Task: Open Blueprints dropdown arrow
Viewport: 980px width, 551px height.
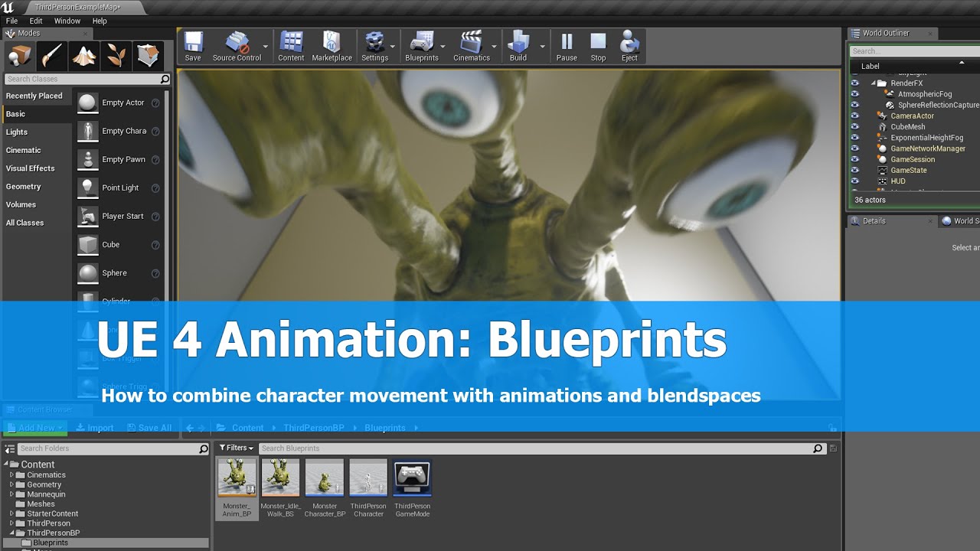Action: (x=443, y=47)
